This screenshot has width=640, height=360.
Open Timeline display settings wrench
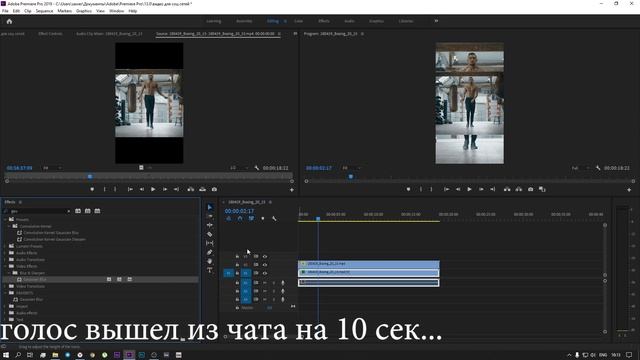tap(274, 219)
